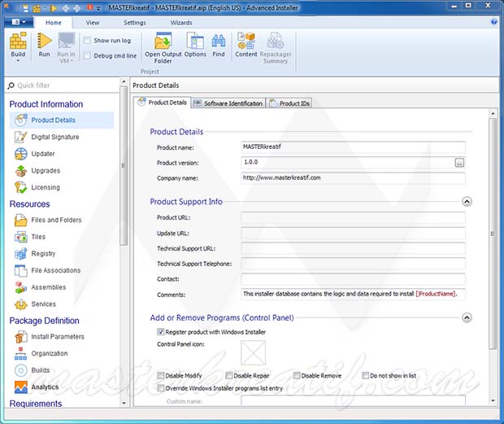Image resolution: width=504 pixels, height=424 pixels.
Task: Click the Find binoculars icon
Action: pyautogui.click(x=219, y=45)
